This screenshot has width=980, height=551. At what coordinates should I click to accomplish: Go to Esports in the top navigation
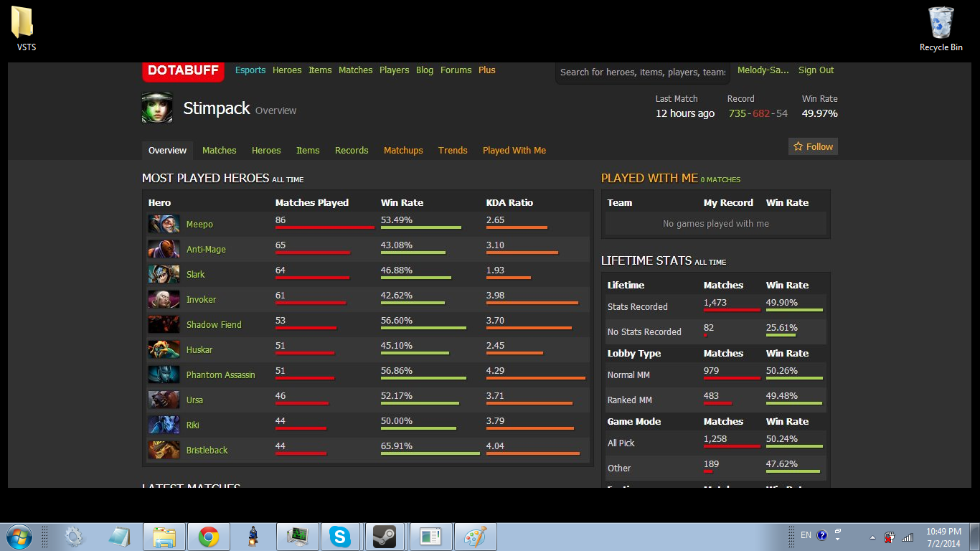[250, 70]
